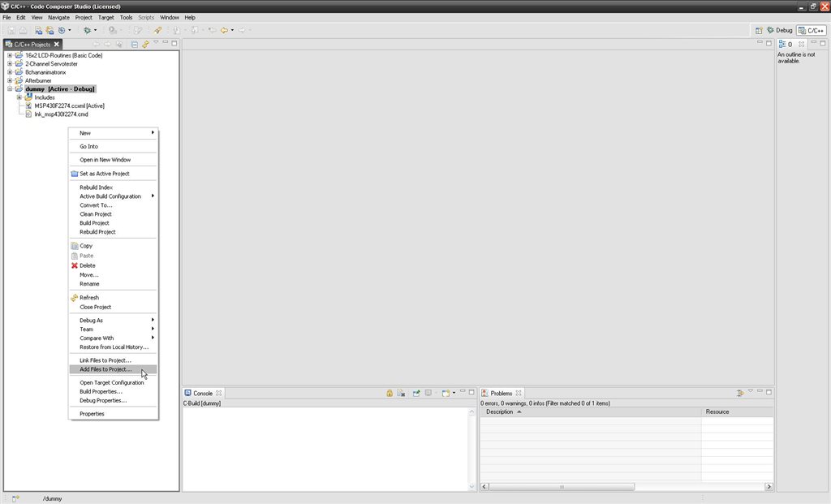Image resolution: width=831 pixels, height=504 pixels.
Task: Toggle the Pin Console icon
Action: coord(416,394)
